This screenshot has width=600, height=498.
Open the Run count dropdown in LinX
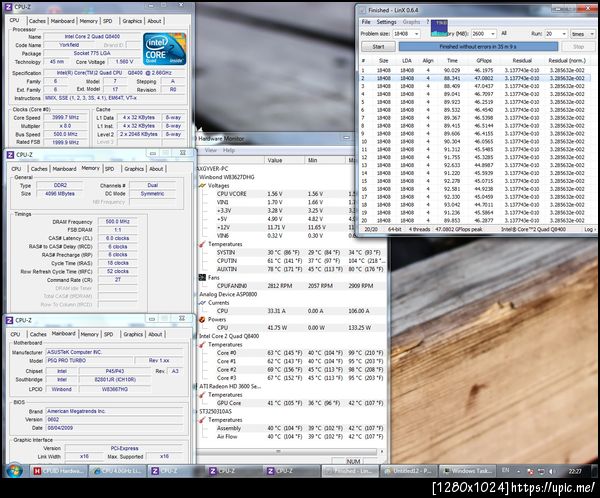pyautogui.click(x=564, y=34)
